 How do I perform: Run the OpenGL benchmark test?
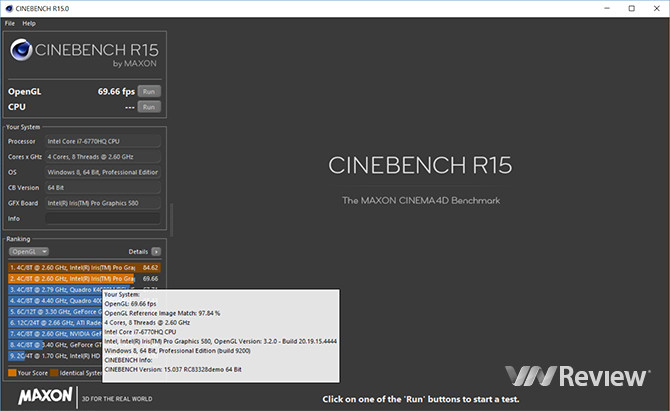(x=149, y=91)
